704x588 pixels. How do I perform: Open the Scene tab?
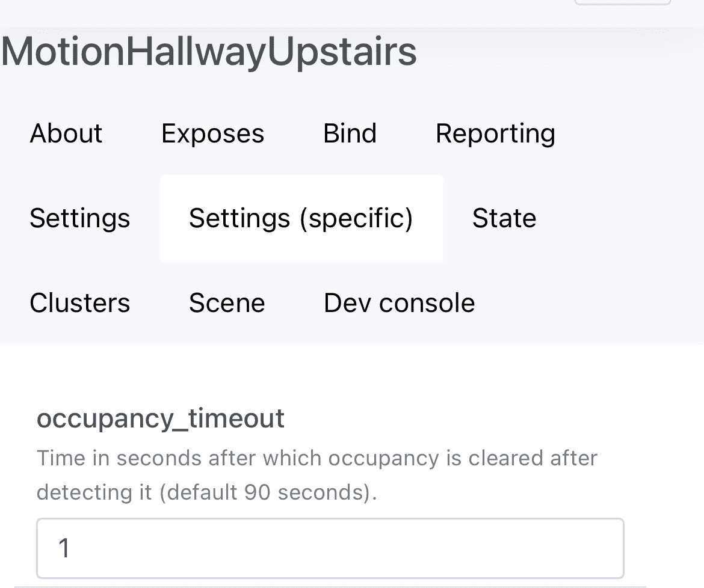point(227,303)
